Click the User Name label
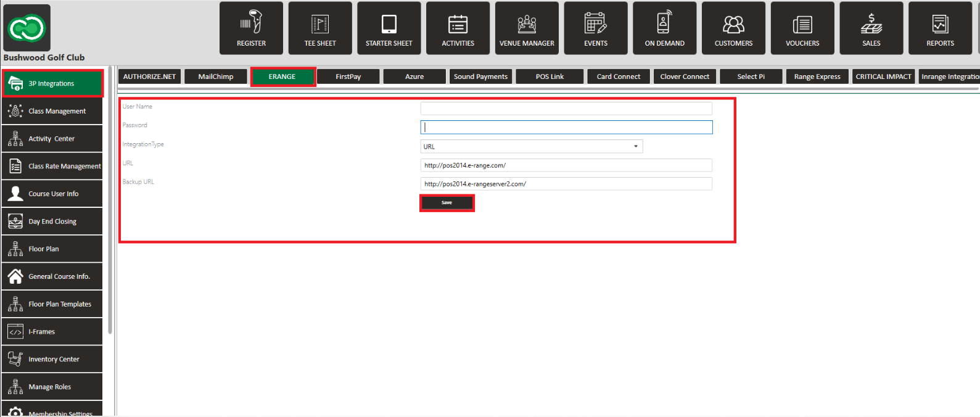The image size is (980, 417). point(137,107)
